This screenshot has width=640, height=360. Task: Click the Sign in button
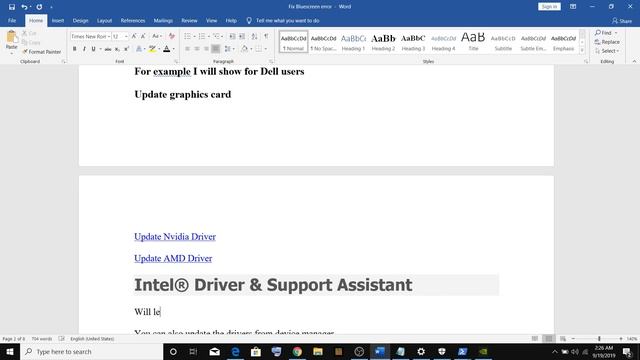(549, 7)
